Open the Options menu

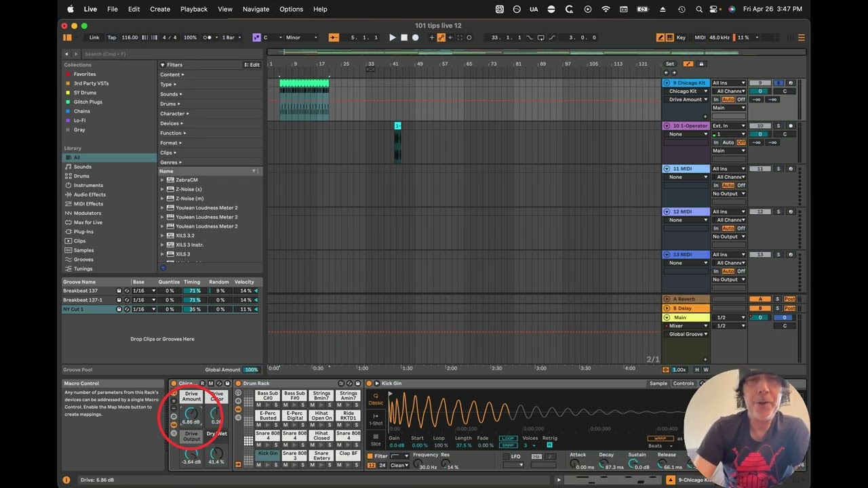(x=292, y=9)
